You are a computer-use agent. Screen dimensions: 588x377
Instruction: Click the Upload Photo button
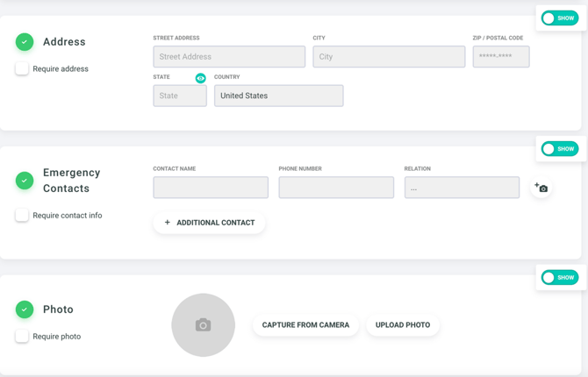403,325
